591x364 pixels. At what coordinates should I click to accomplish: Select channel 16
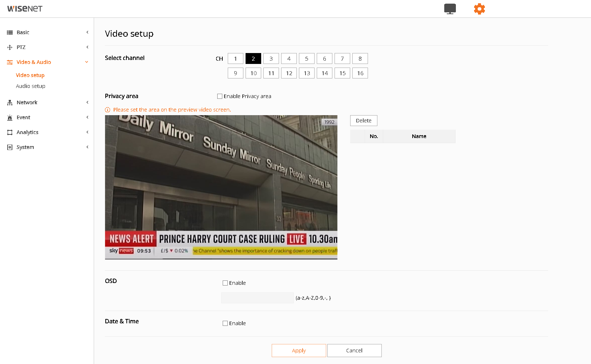point(360,73)
